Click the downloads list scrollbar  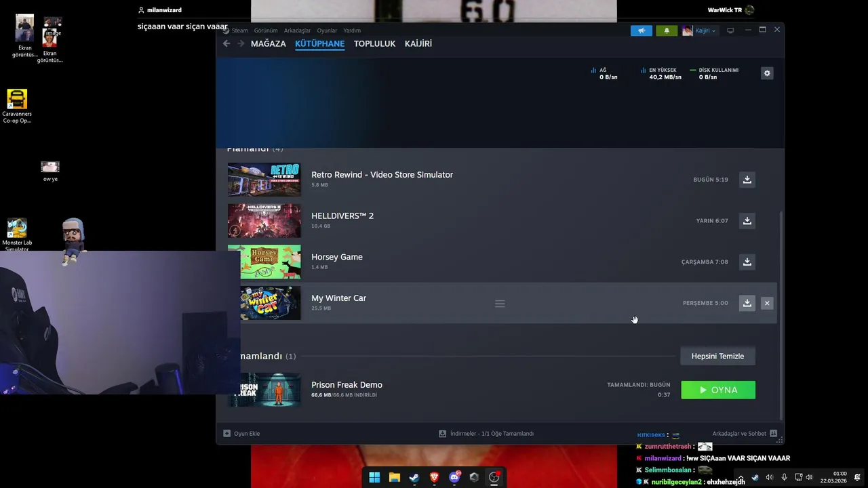coord(781,315)
